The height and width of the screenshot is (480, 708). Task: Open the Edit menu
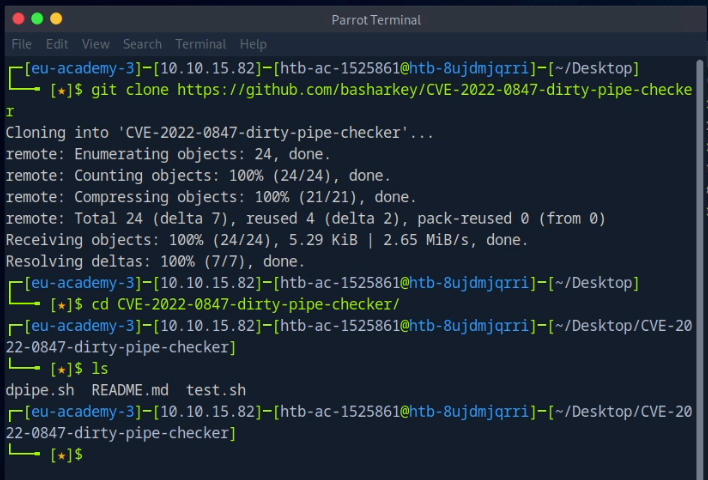point(57,44)
